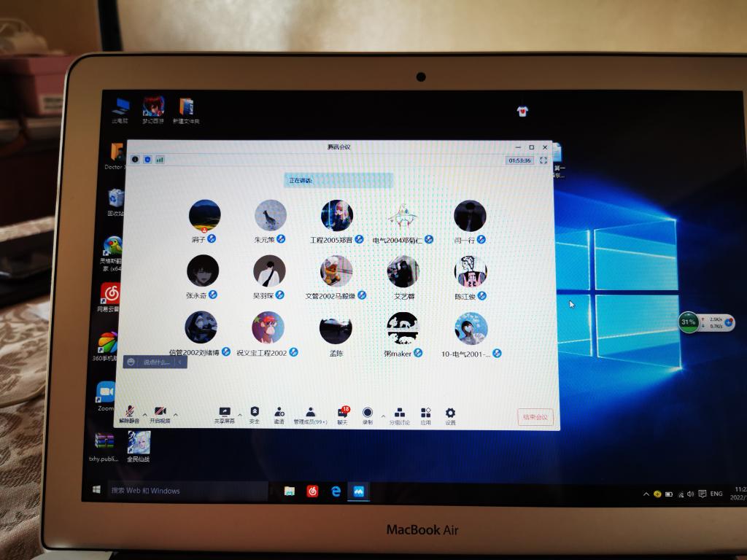Viewport: 747px width, 560px height.
Task: Select participant 10-电气2001's avatar
Action: coord(471,329)
